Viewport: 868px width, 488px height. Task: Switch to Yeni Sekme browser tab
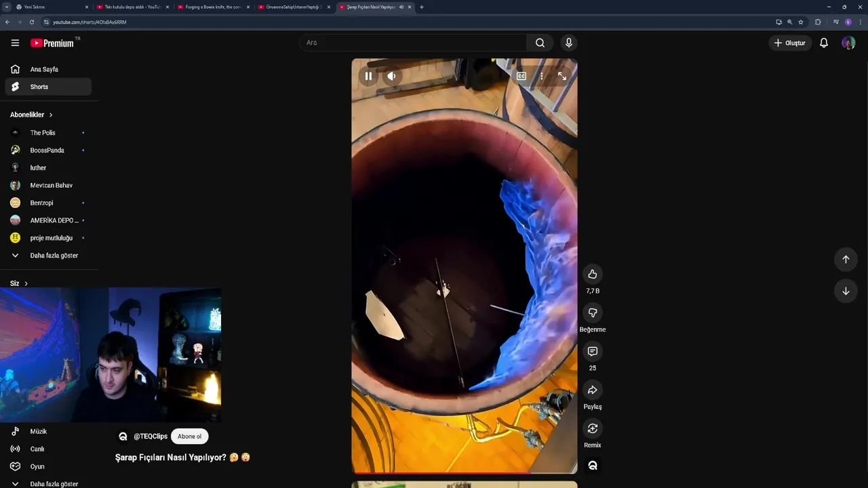pos(52,7)
